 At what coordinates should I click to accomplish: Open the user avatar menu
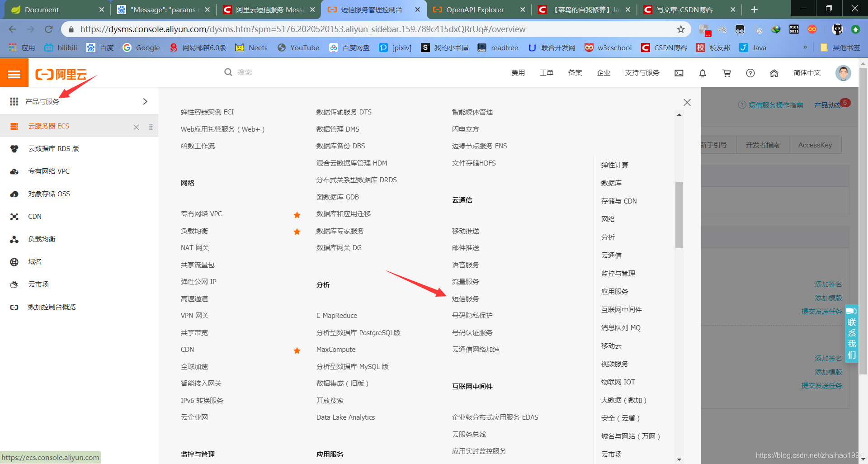point(843,73)
